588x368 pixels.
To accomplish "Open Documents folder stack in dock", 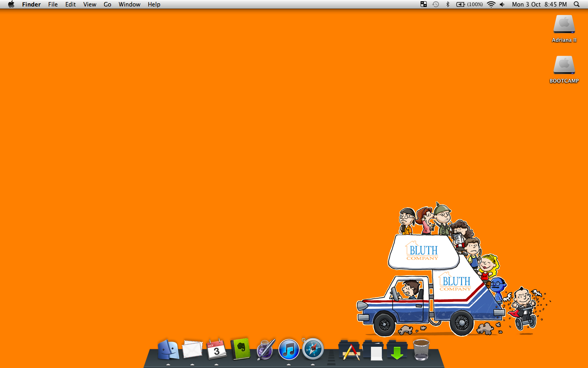I will pyautogui.click(x=374, y=350).
